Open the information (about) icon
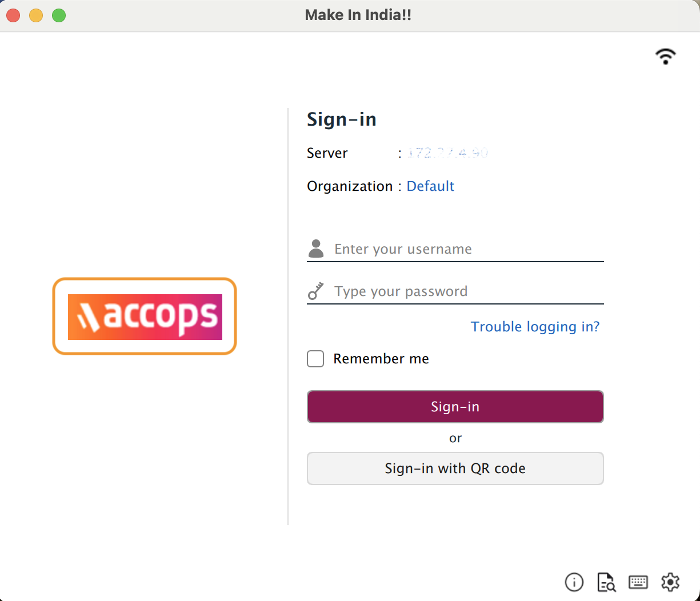 coord(574,582)
